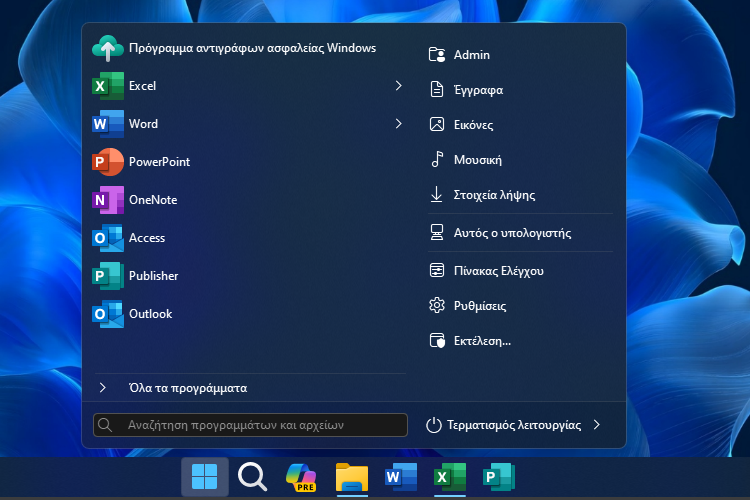Select the Publisher menu entry text

click(154, 276)
